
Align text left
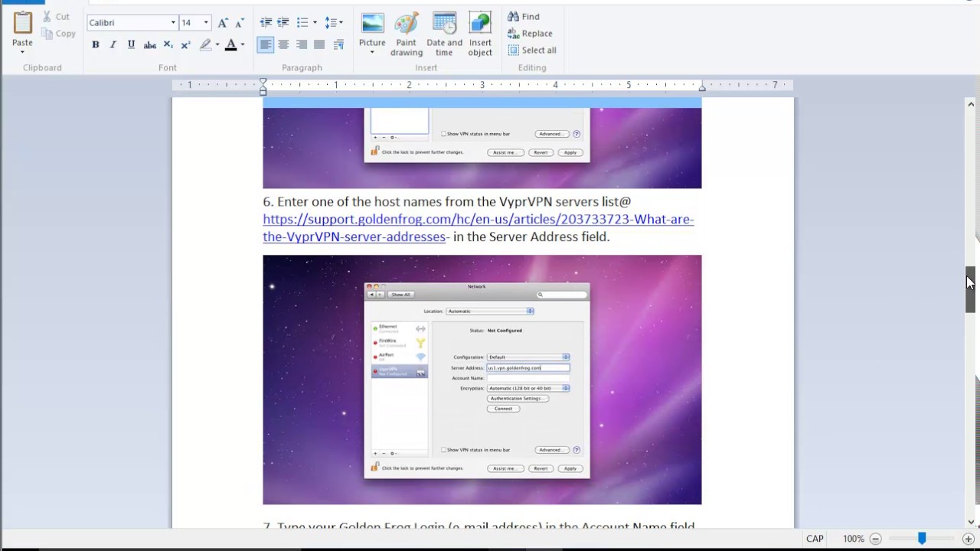pos(265,45)
